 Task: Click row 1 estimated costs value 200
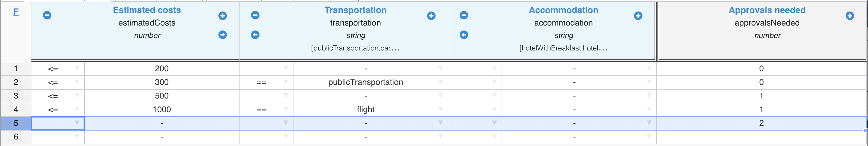(x=162, y=69)
